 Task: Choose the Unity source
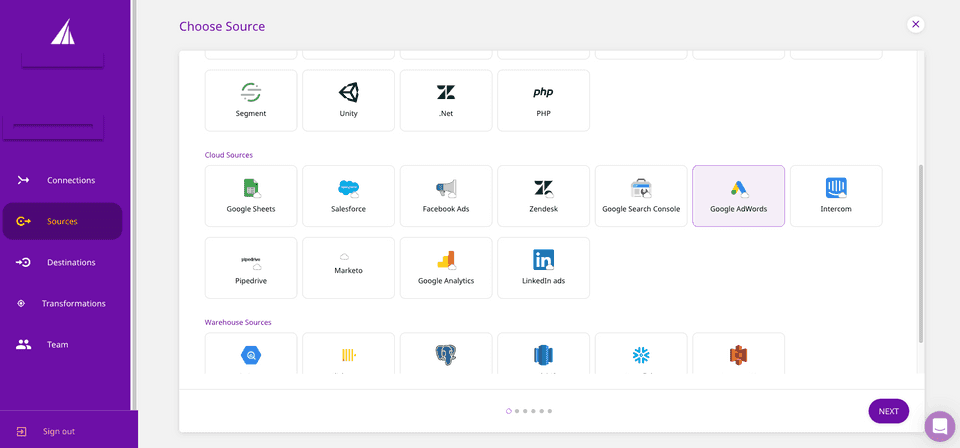pos(348,100)
